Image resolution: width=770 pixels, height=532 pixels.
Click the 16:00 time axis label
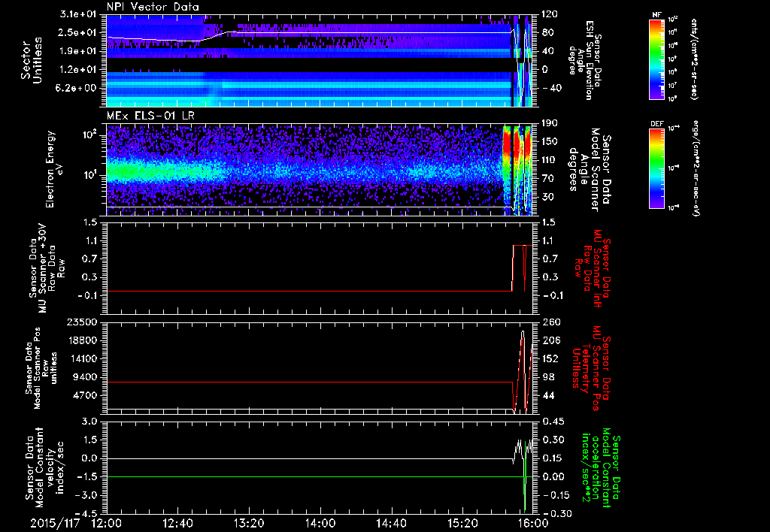click(x=533, y=523)
